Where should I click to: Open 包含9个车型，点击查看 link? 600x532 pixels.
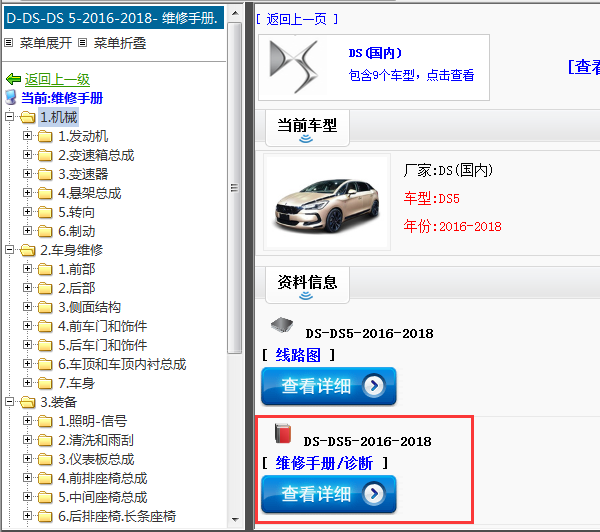411,75
